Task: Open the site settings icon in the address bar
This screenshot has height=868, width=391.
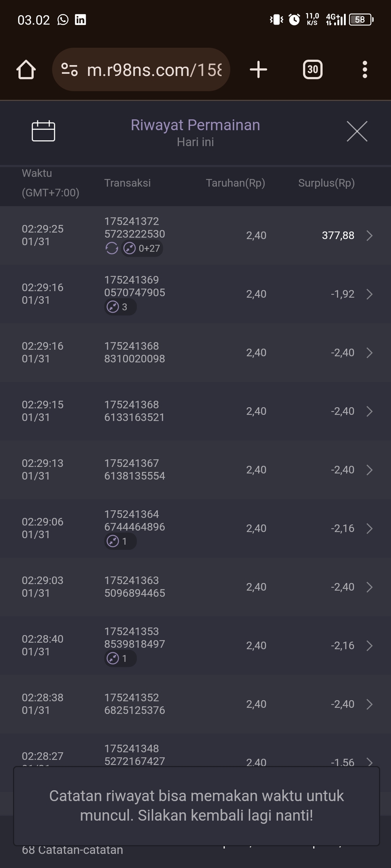Action: point(70,69)
